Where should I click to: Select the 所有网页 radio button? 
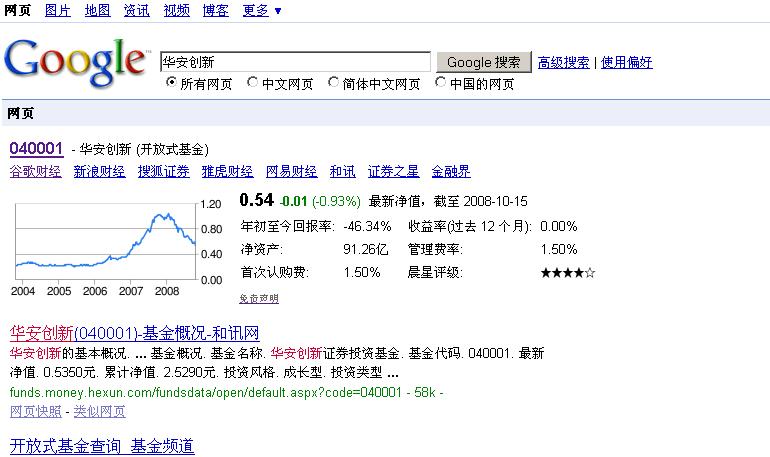171,82
